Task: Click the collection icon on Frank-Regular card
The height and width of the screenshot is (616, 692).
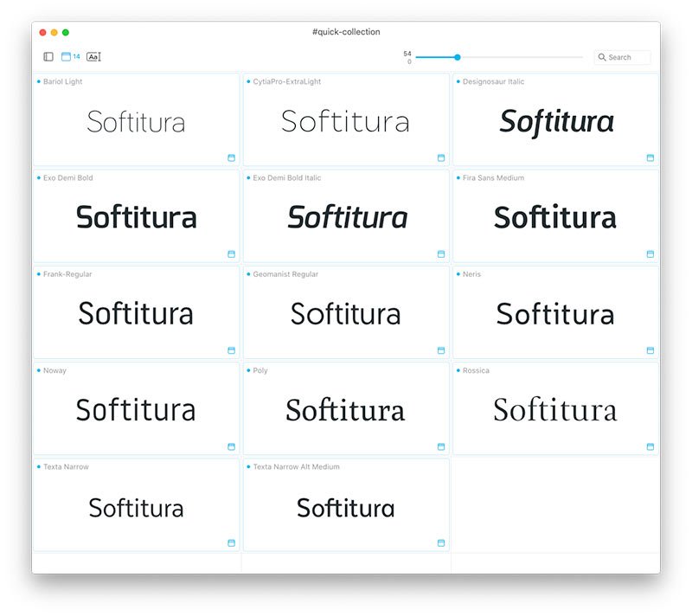Action: [x=231, y=350]
